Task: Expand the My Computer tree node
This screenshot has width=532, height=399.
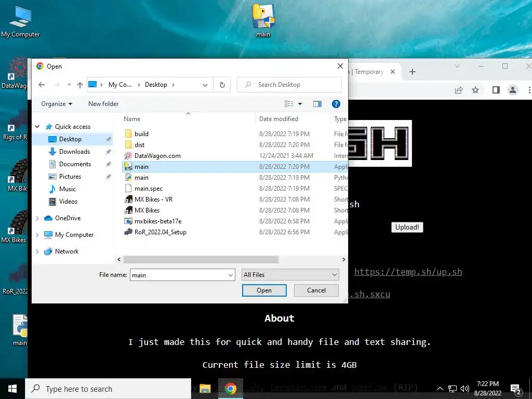Action: [x=37, y=235]
